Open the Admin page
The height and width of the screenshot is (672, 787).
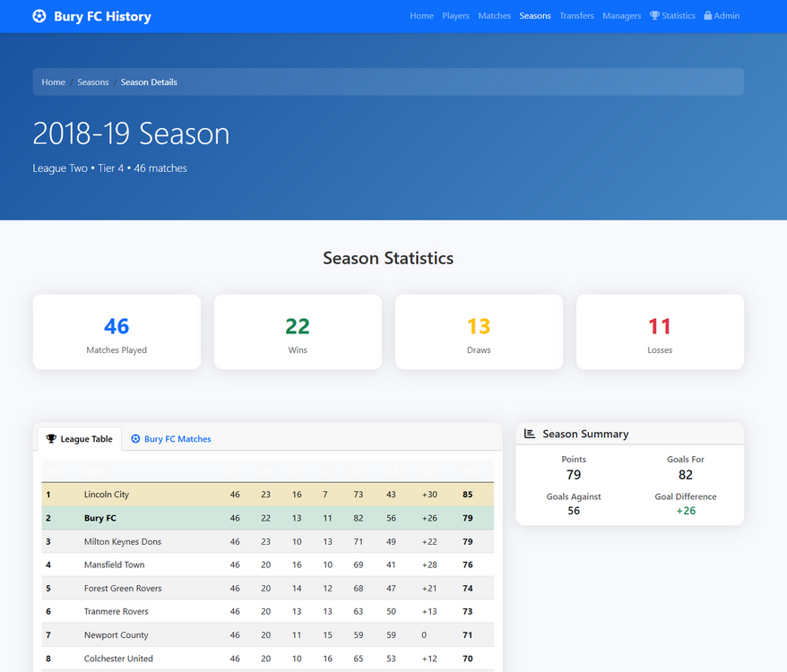click(x=722, y=15)
